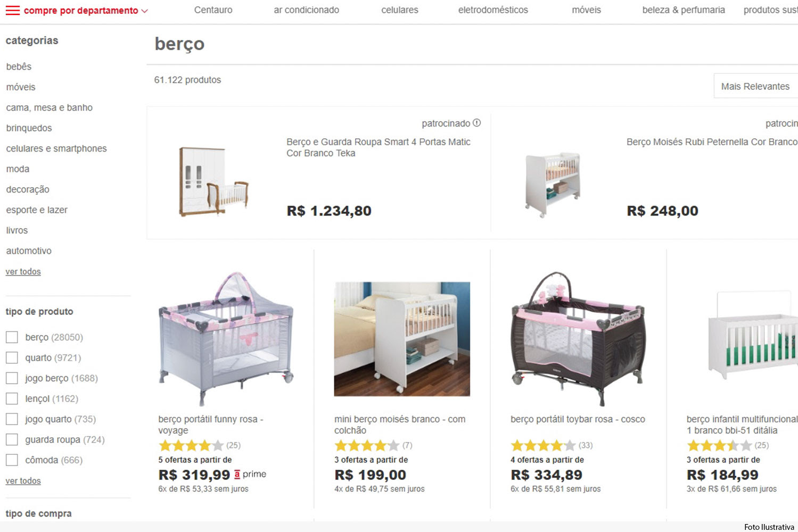The image size is (798, 532).
Task: Toggle the guarda roupa filter checkbox
Action: tap(12, 439)
